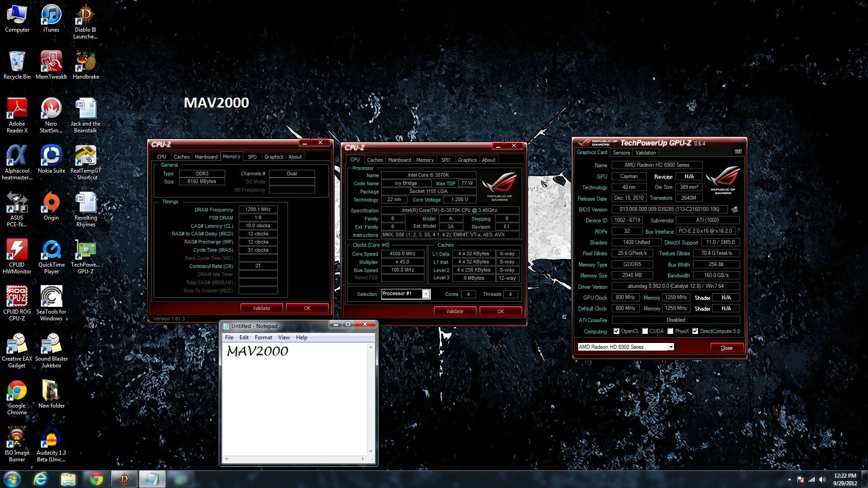Open the Notepad Edit menu

point(244,338)
